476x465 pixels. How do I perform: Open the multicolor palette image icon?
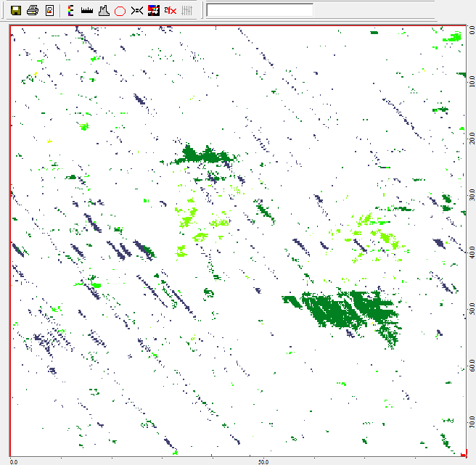[x=153, y=11]
